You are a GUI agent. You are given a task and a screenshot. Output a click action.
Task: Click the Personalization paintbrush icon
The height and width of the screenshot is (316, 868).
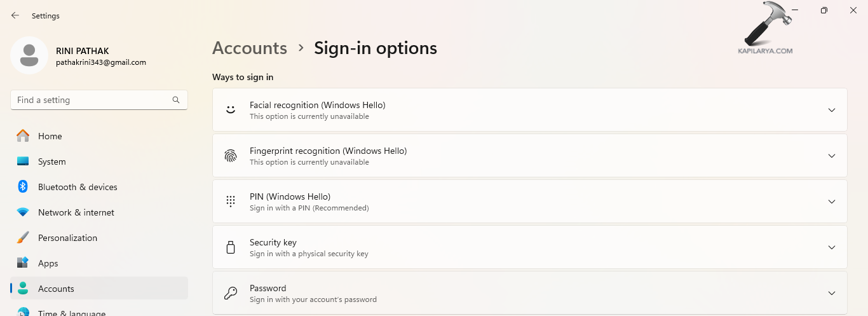click(23, 238)
